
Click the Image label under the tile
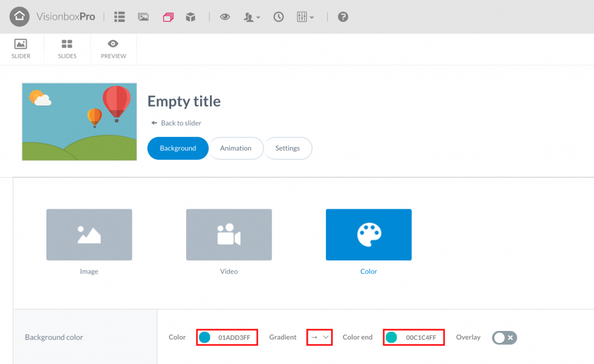click(89, 271)
